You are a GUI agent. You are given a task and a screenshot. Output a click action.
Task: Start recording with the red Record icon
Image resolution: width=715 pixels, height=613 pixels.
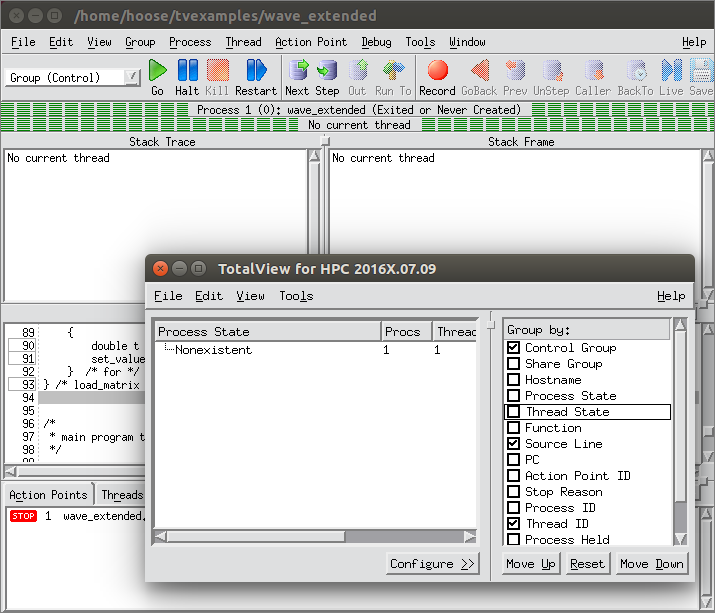437,70
